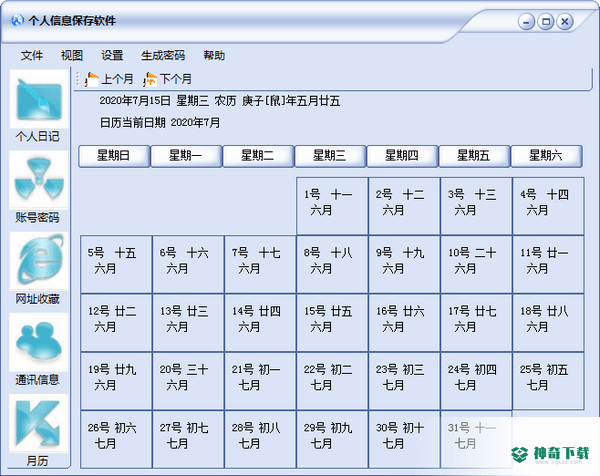Select calendar day 12号 廿二
600x476 pixels.
(116, 323)
